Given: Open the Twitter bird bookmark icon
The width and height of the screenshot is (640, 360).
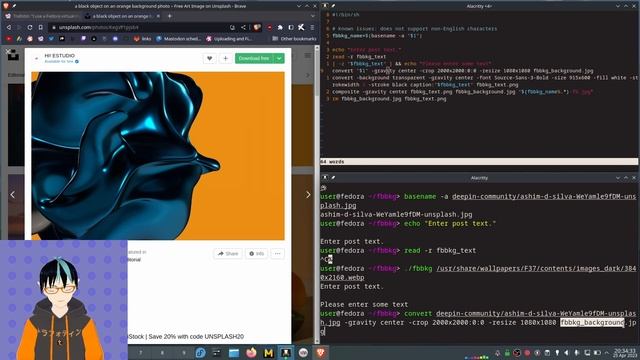Looking at the screenshot, I should tap(51, 39).
